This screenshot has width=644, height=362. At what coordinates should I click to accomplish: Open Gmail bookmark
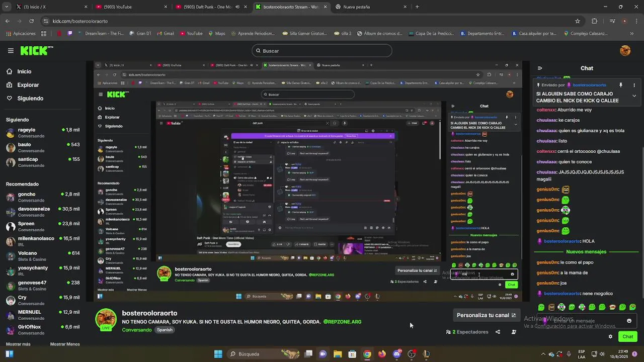pos(165,34)
